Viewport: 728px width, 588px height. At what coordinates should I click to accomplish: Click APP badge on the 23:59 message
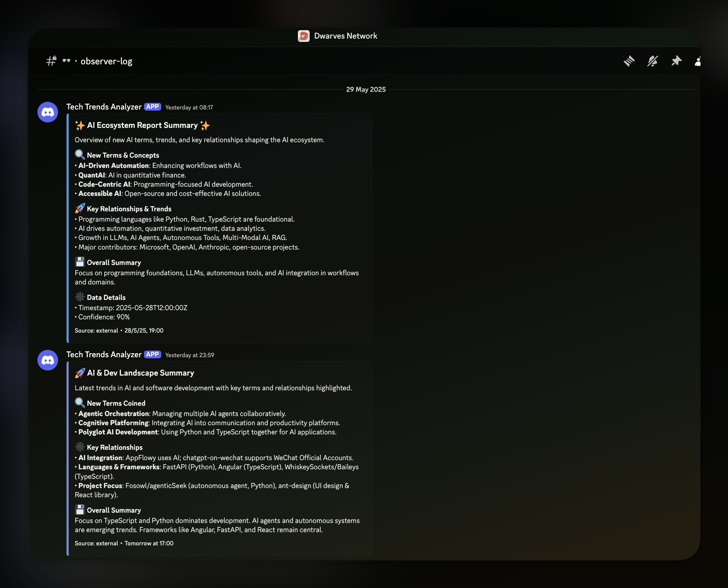tap(152, 354)
